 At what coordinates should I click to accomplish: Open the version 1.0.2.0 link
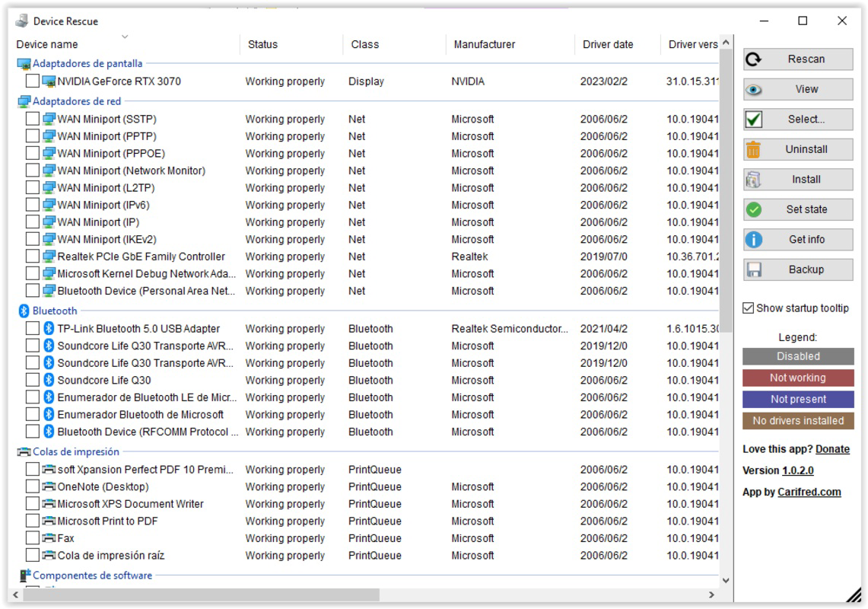click(798, 470)
